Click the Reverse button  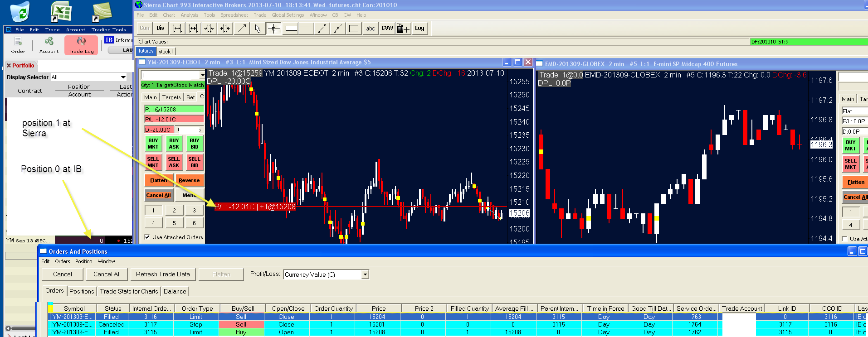pos(189,180)
